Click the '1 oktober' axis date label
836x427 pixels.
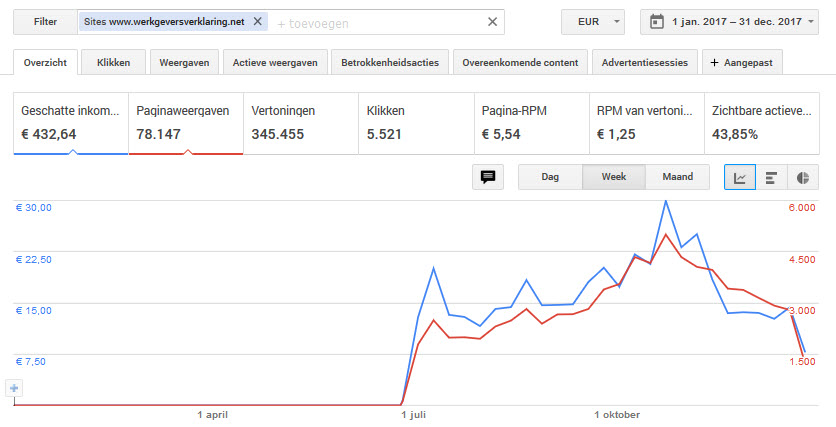pyautogui.click(x=617, y=414)
